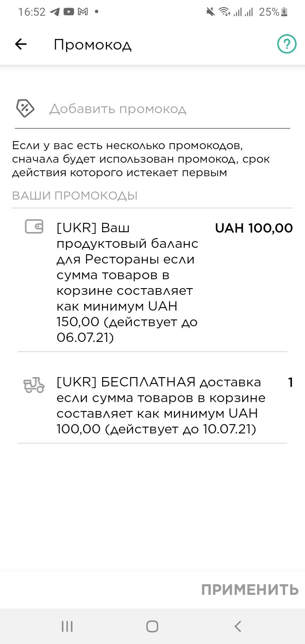The height and width of the screenshot is (644, 305).
Task: Select the UAH 100,00 restaurant balance promo
Action: [127, 282]
